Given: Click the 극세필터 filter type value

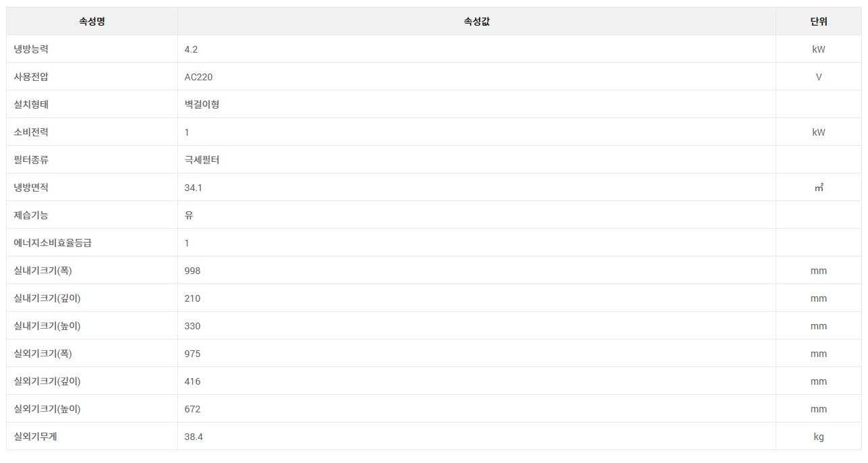Looking at the screenshot, I should click(202, 160).
